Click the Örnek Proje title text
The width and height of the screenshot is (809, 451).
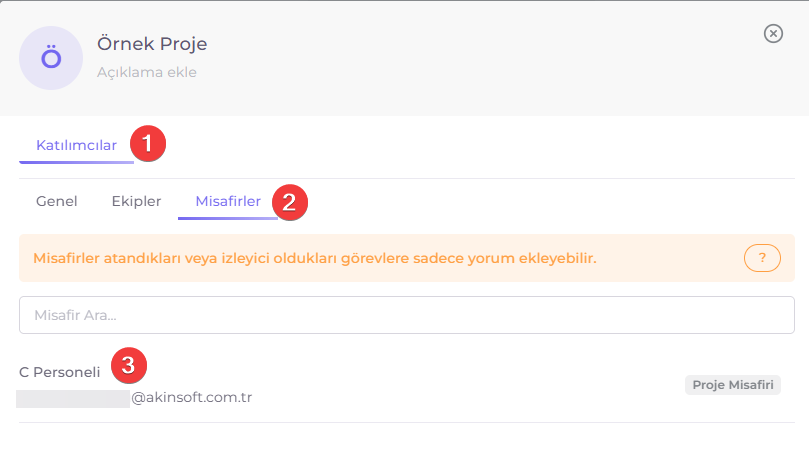click(152, 44)
